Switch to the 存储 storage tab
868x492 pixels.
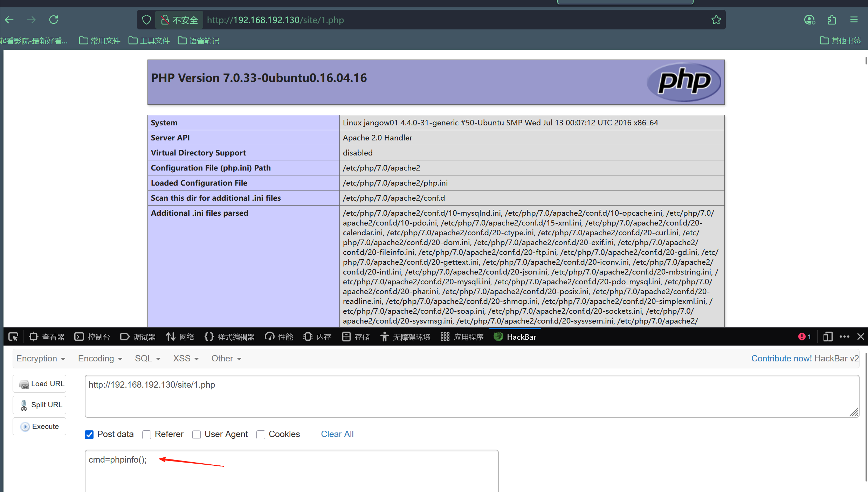(356, 337)
